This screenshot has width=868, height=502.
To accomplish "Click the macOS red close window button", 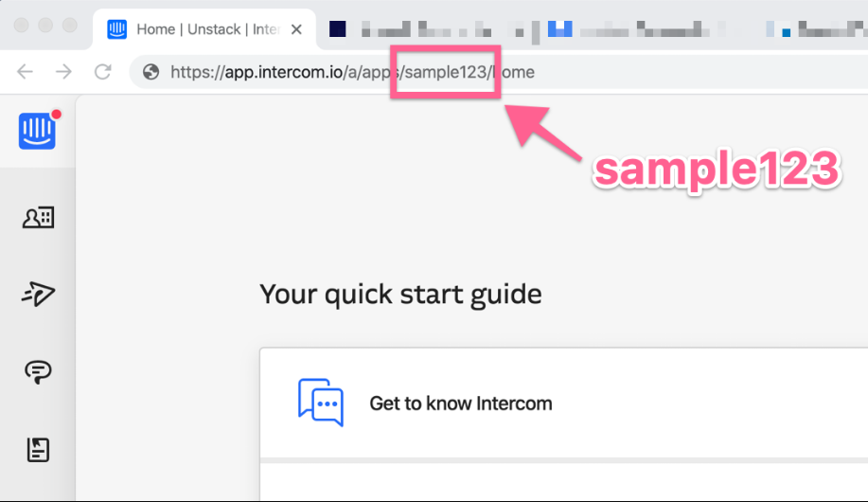I will [21, 25].
